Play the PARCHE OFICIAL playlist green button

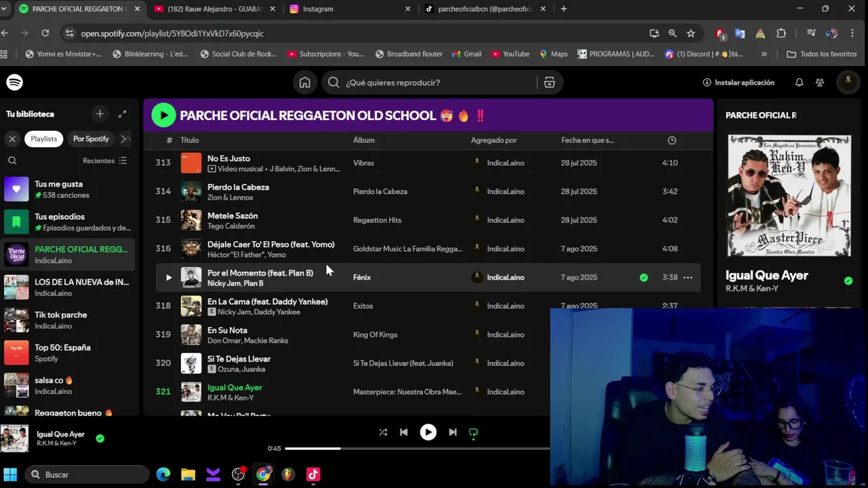[163, 115]
